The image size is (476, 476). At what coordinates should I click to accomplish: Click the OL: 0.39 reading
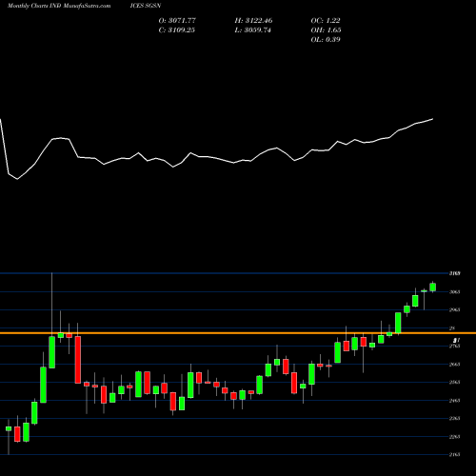326,40
